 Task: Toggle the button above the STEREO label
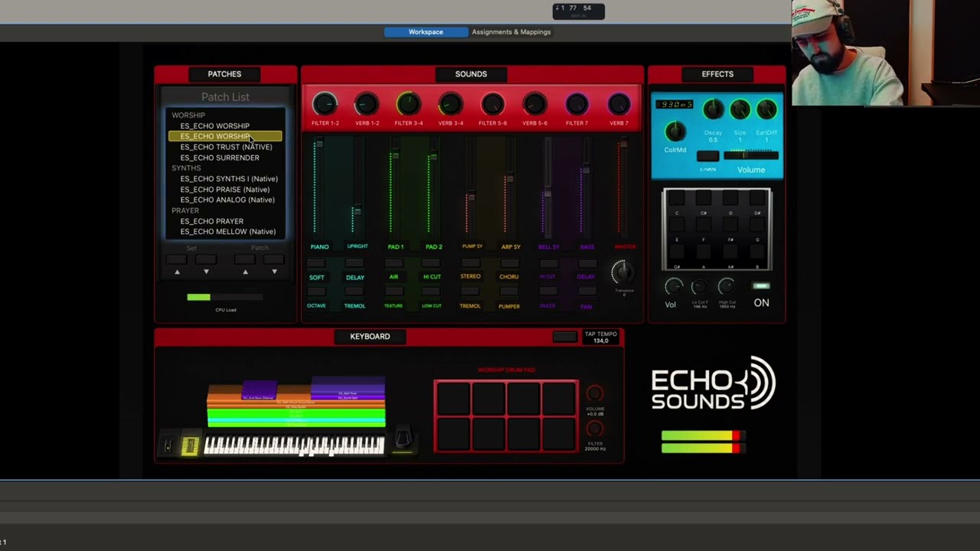(x=470, y=263)
